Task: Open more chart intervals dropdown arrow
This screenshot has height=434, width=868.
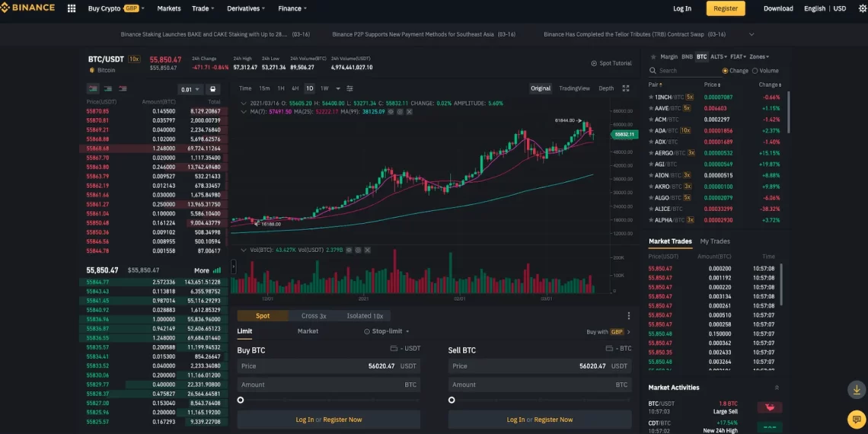Action: coord(337,88)
